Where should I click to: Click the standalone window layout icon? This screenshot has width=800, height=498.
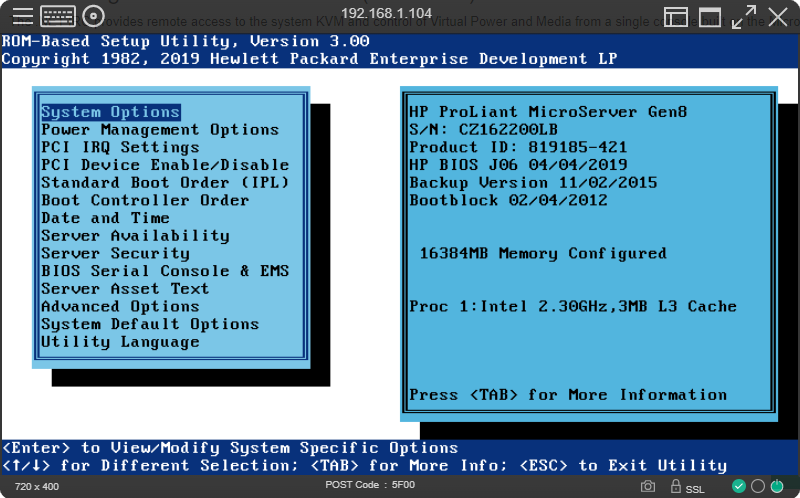[x=710, y=17]
